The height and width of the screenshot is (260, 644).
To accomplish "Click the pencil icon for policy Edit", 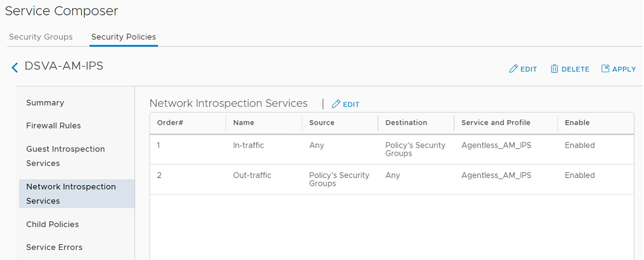I will click(x=513, y=69).
